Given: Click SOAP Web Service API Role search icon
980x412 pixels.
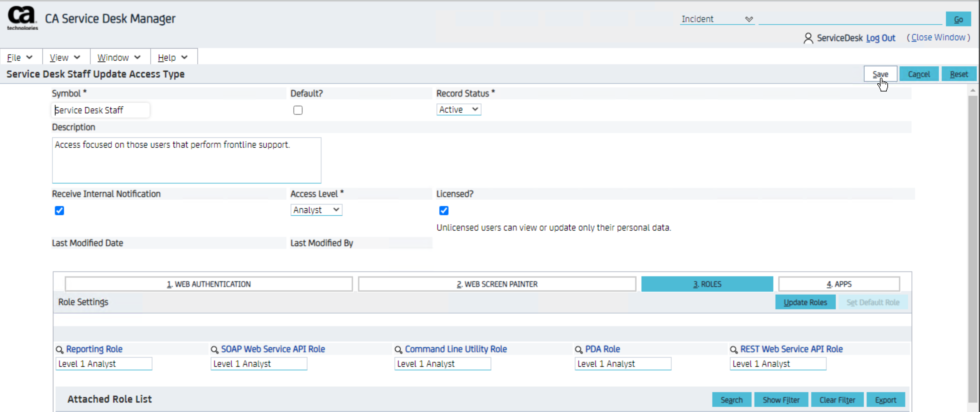Looking at the screenshot, I should [x=215, y=350].
